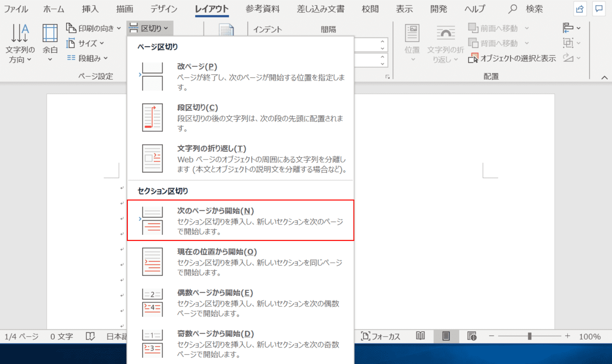Click the comments speech bubble icon

point(599,9)
